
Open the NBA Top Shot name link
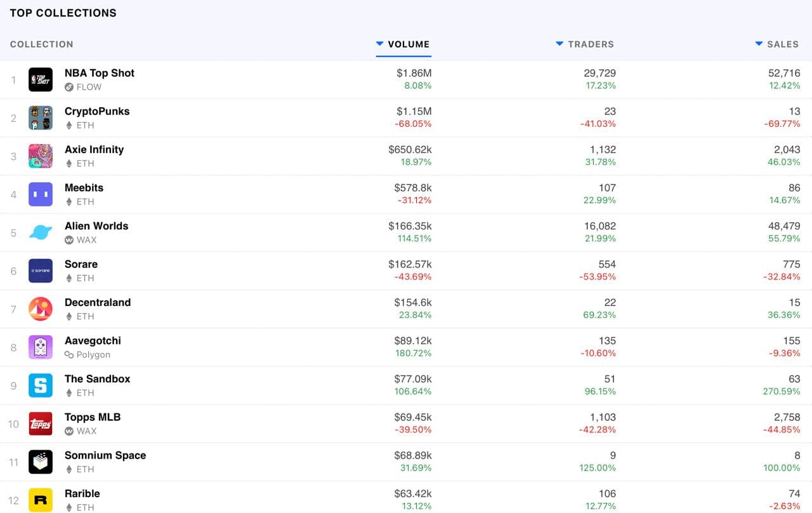tap(100, 73)
